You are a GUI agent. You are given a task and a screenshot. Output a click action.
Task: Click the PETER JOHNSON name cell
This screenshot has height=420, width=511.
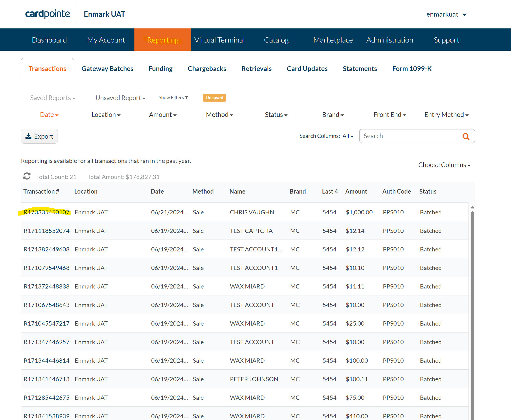point(254,379)
